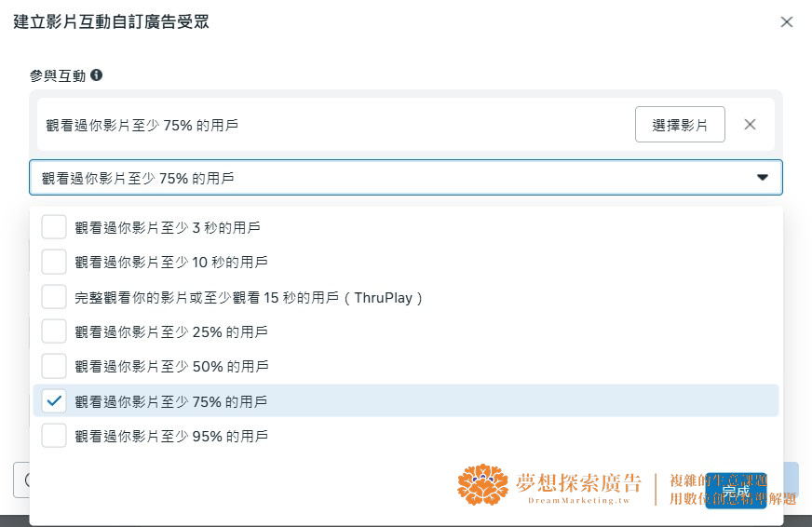Check the 觀看過你影片至少 3 秒 checkbox
The height and width of the screenshot is (527, 812).
coord(54,227)
